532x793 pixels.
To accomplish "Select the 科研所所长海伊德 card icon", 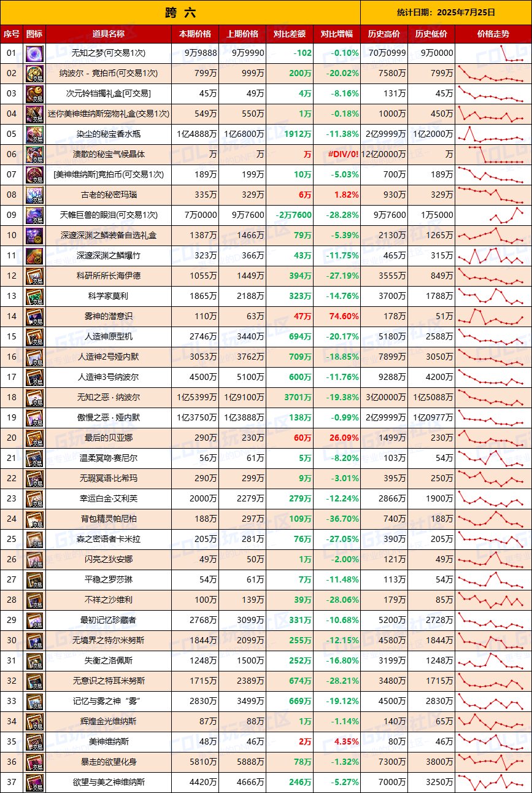I will [34, 276].
